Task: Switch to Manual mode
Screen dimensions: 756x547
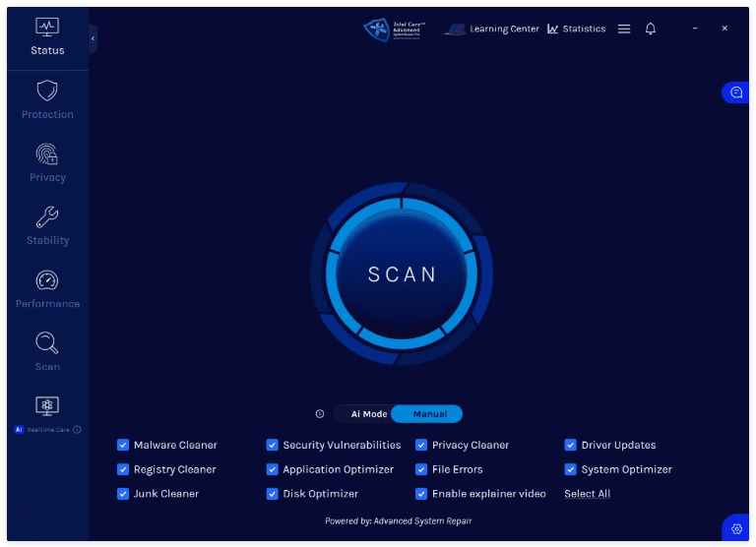Action: pyautogui.click(x=428, y=414)
